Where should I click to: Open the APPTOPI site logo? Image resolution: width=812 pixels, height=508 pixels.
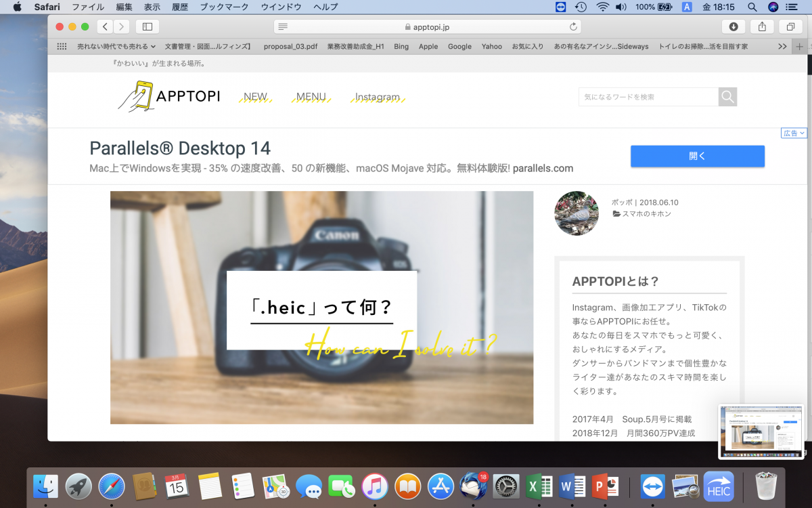pyautogui.click(x=168, y=96)
